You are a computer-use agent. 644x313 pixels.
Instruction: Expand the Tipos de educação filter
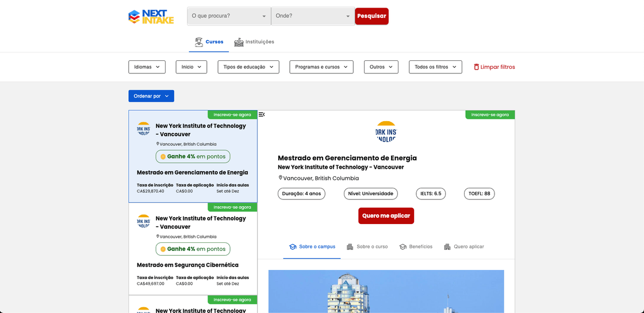coord(248,67)
